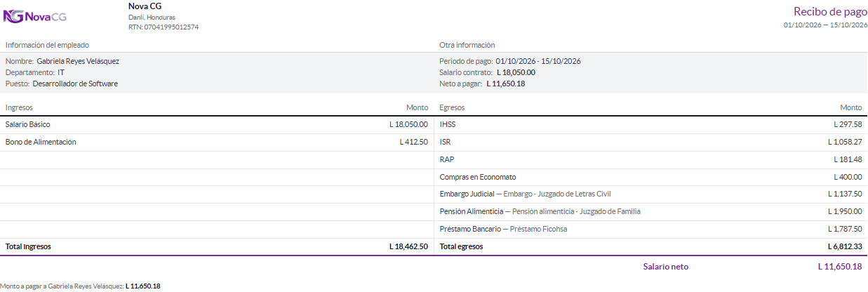Click the NovaCG logo
Image resolution: width=868 pixels, height=292 pixels.
tap(36, 16)
